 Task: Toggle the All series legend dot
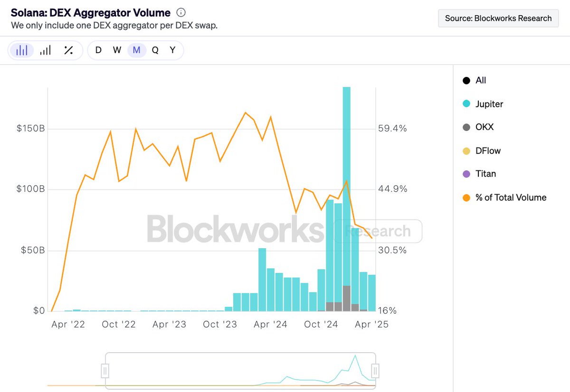click(466, 81)
